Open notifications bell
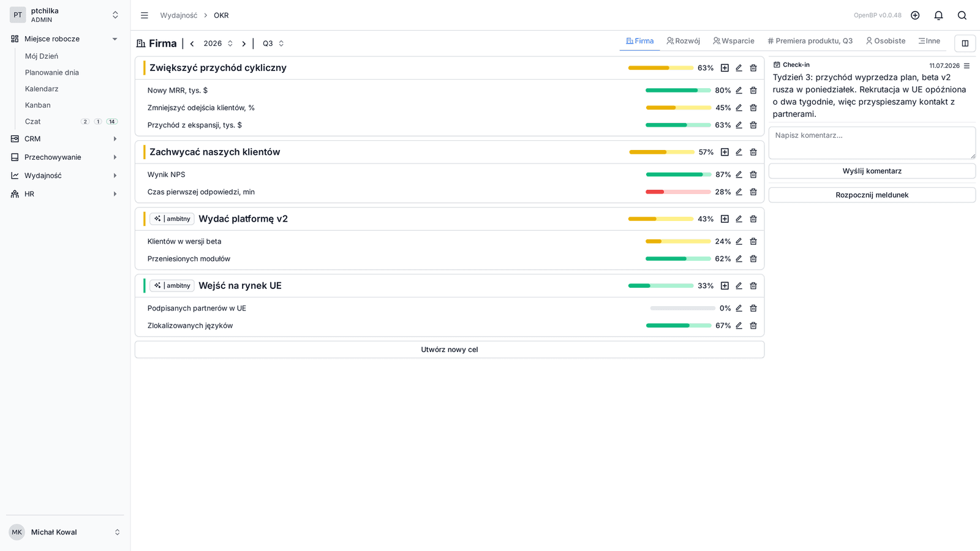Image resolution: width=980 pixels, height=551 pixels. (x=938, y=15)
